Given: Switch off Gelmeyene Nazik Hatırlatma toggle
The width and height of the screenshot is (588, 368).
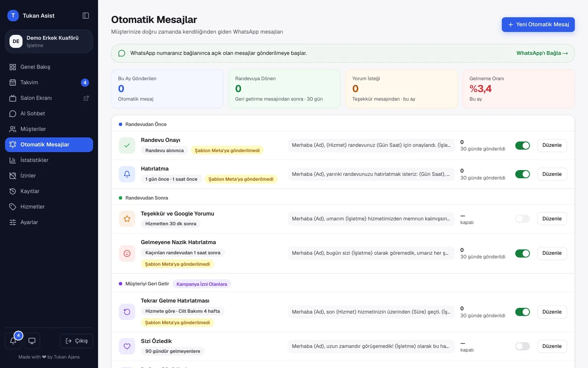Looking at the screenshot, I should pyautogui.click(x=522, y=253).
